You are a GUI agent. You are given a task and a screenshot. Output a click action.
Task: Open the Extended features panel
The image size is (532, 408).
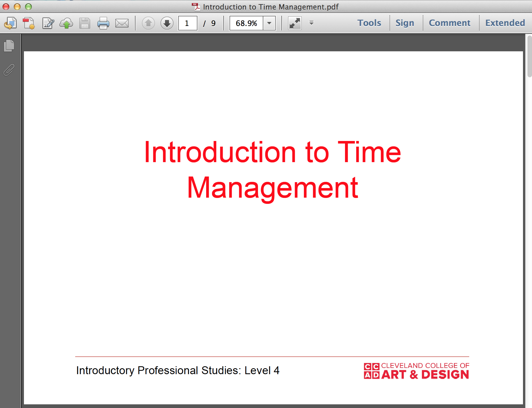click(505, 23)
